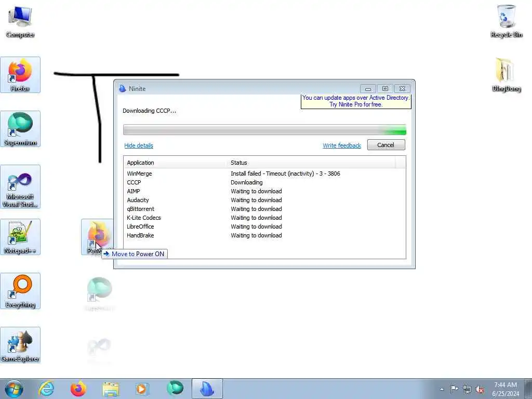Minimize the Ninite window

point(368,88)
